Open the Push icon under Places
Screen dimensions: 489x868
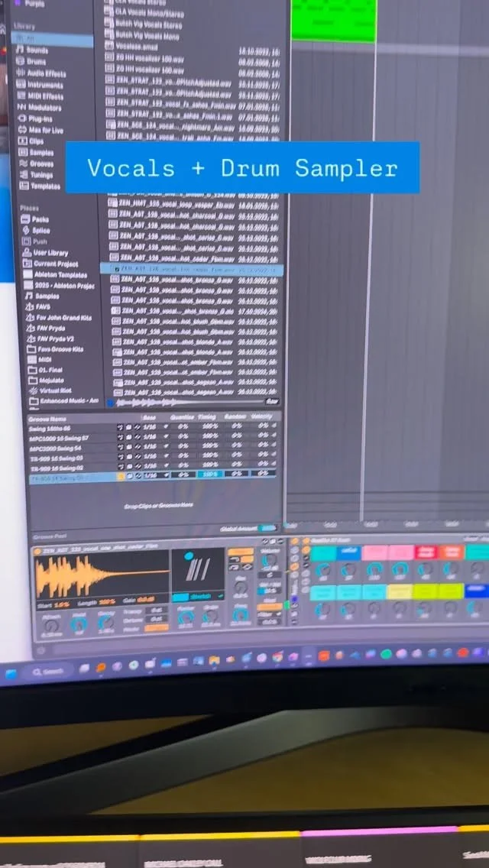point(26,241)
